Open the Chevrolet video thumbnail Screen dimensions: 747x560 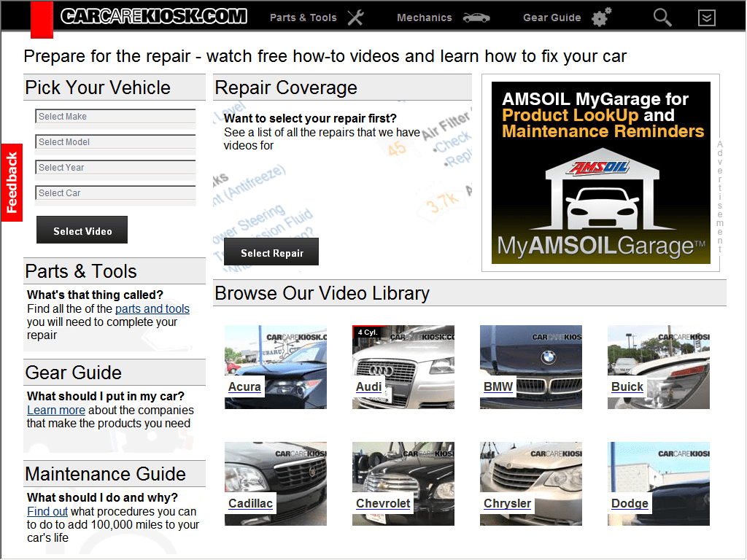403,484
